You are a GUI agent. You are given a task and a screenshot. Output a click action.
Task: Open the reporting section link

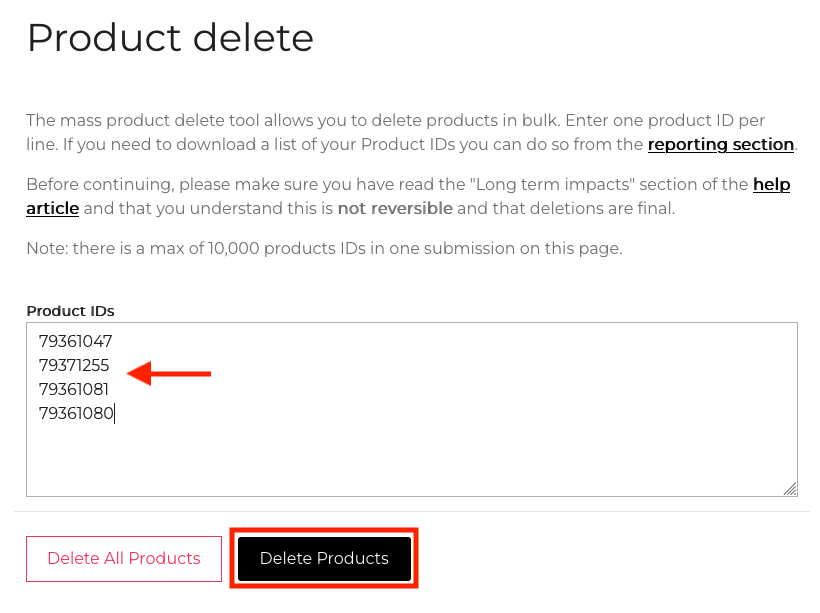[x=720, y=145]
